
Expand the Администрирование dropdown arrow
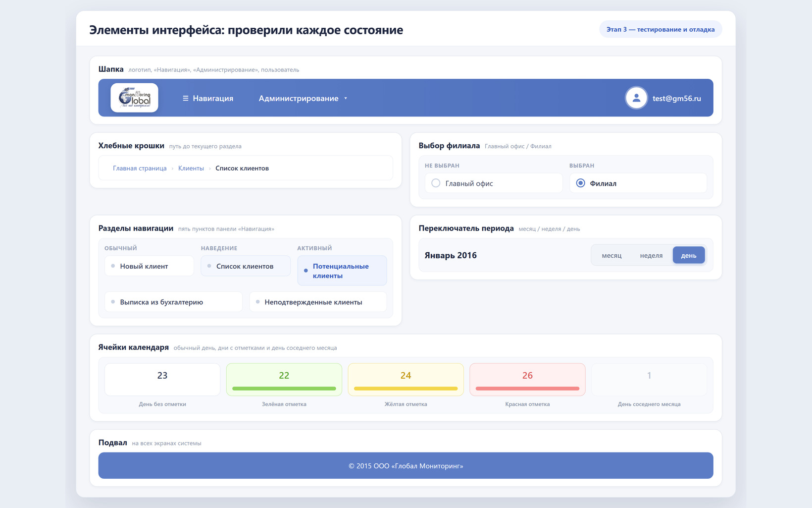point(346,98)
